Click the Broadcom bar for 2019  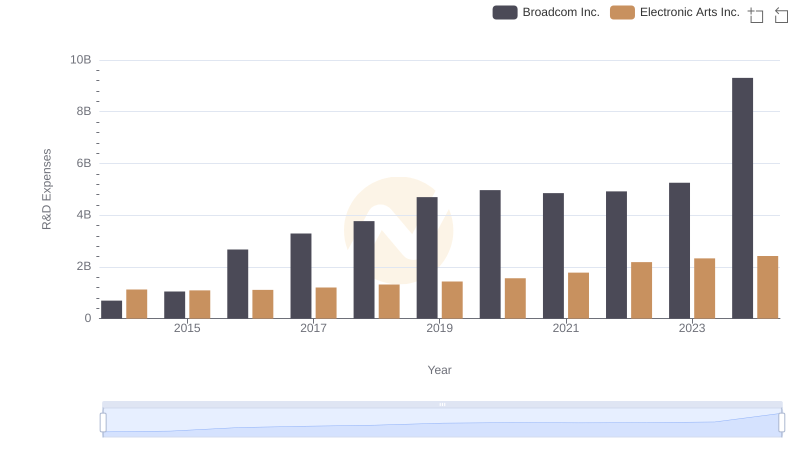427,258
